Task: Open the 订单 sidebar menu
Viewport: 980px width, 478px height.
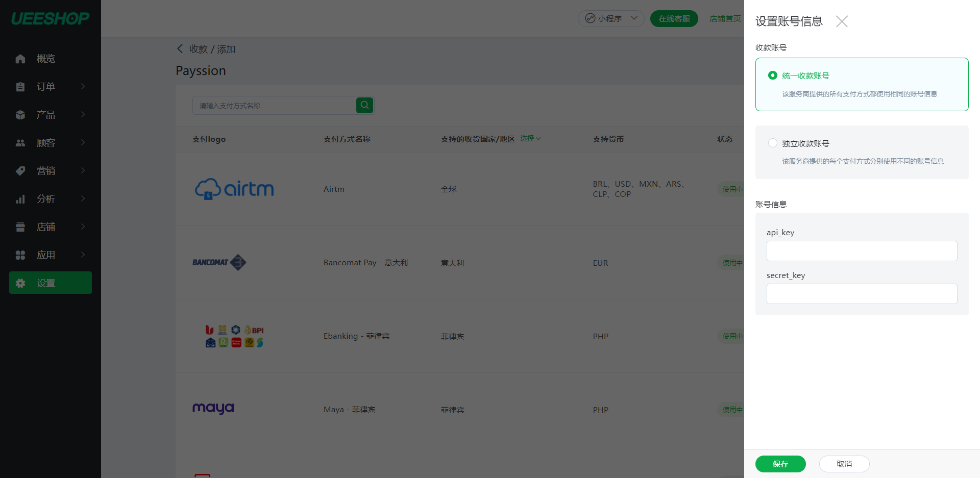Action: pyautogui.click(x=51, y=87)
